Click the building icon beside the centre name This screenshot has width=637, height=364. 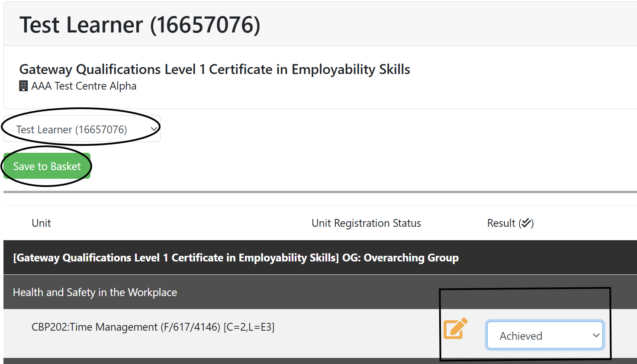(x=23, y=86)
